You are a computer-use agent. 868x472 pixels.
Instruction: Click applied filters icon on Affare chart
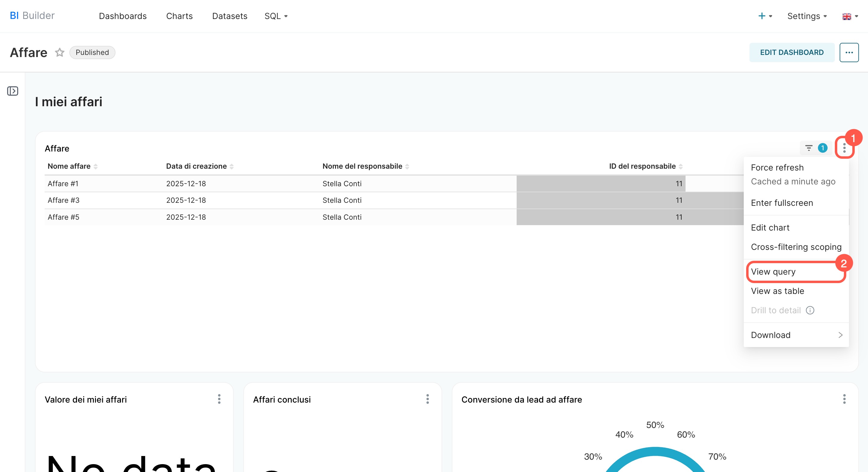click(x=809, y=148)
